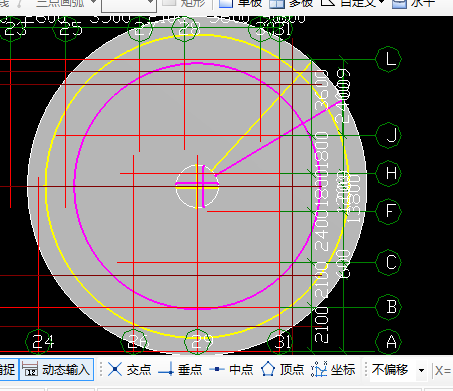This screenshot has width=453, height=391.
Task: Open the 不偏移 offset dropdown arrow
Action: coord(422,370)
